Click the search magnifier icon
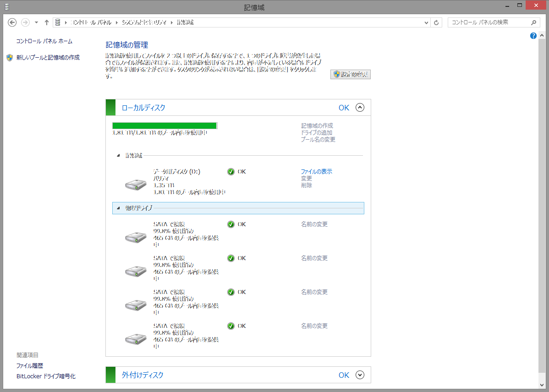549x392 pixels. tap(533, 22)
